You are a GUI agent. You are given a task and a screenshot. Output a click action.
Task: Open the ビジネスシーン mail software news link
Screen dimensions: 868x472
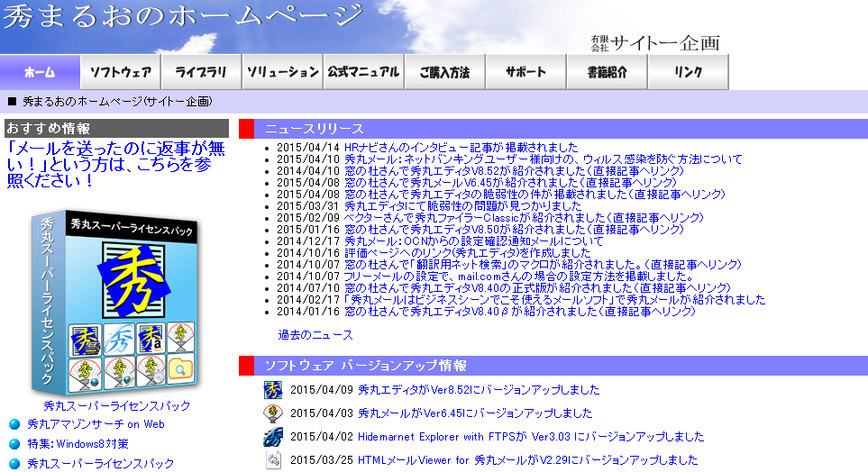click(x=554, y=299)
